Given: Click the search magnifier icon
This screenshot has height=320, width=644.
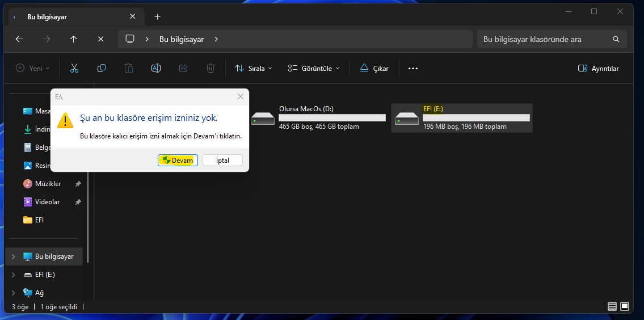Looking at the screenshot, I should [x=616, y=39].
